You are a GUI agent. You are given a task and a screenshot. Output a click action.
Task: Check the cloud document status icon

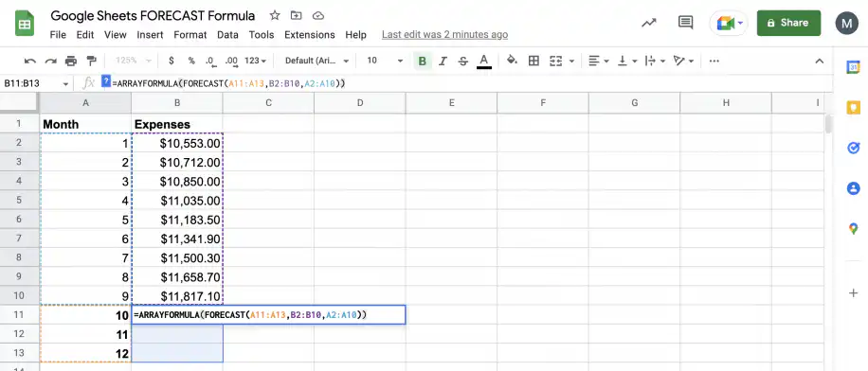317,15
